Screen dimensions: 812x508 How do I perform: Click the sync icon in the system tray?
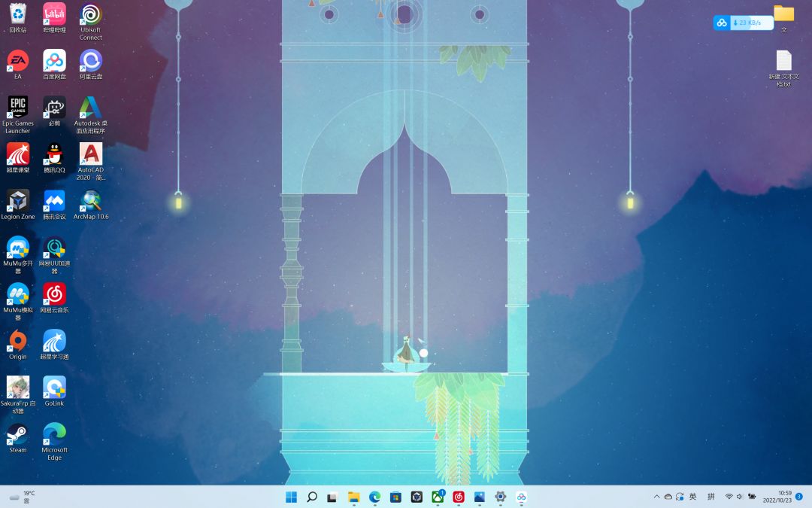tap(680, 497)
